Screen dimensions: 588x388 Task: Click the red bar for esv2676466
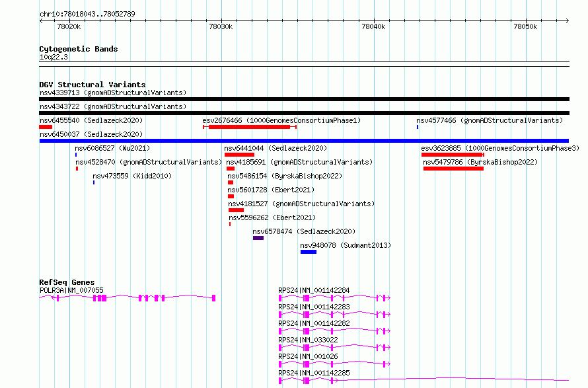[x=250, y=127]
